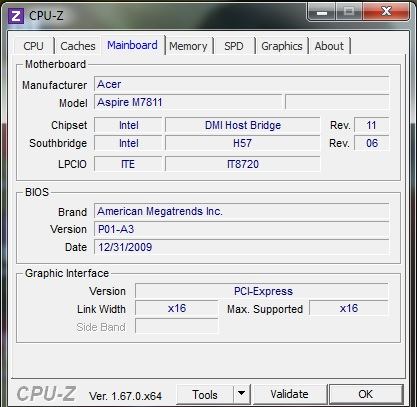
Task: Click the BIOS Version value P01-A3
Action: point(242,229)
